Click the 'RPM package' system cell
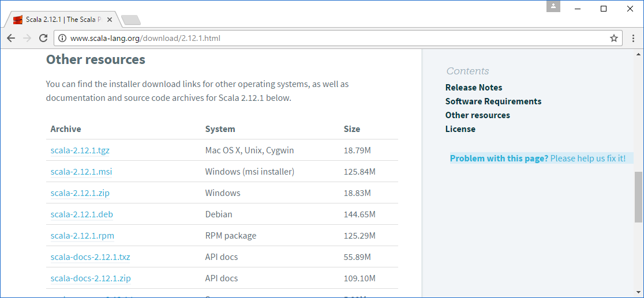Screen dimensions: 644x298 [231, 236]
